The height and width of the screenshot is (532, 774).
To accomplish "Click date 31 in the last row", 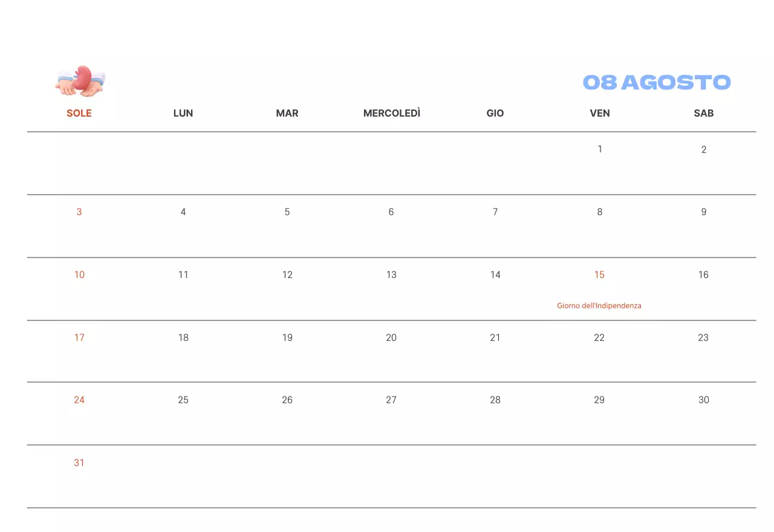I will pos(79,463).
